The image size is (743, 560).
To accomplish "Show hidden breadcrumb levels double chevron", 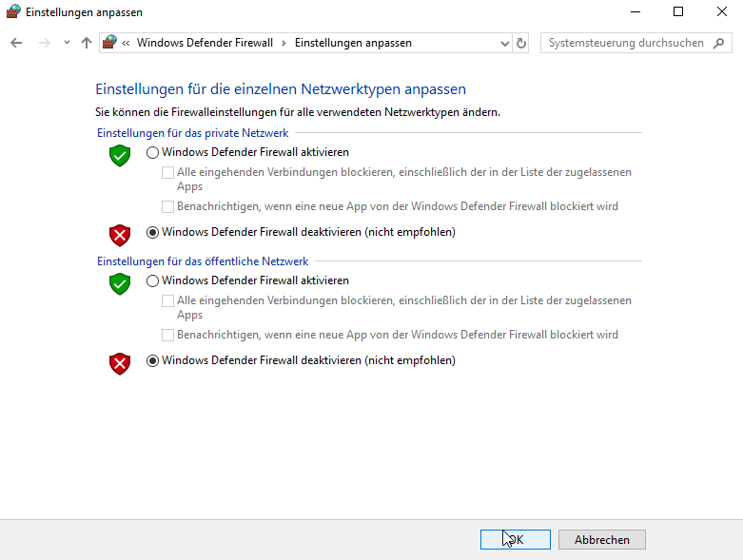I will (126, 43).
